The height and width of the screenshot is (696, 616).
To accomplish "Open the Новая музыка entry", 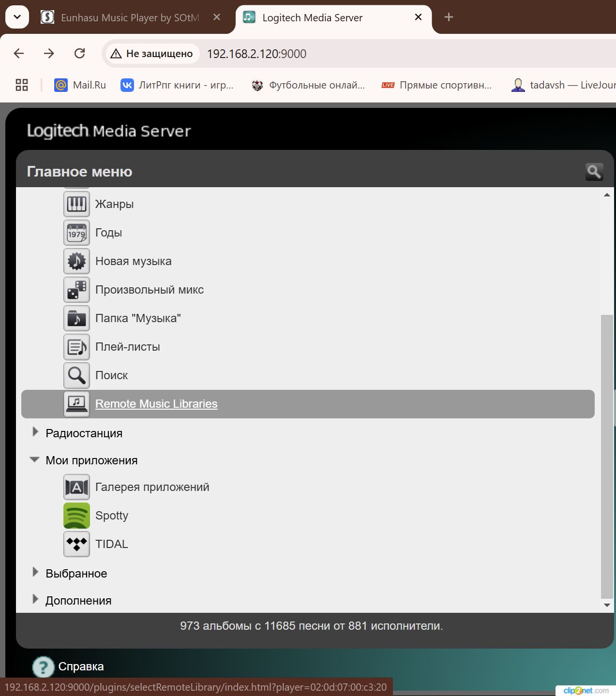I will click(x=134, y=261).
